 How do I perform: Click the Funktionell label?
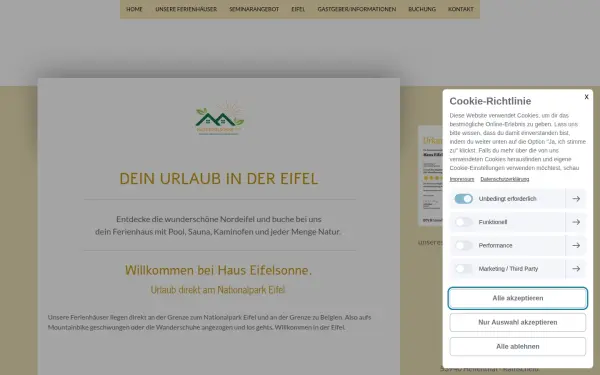[x=493, y=222]
